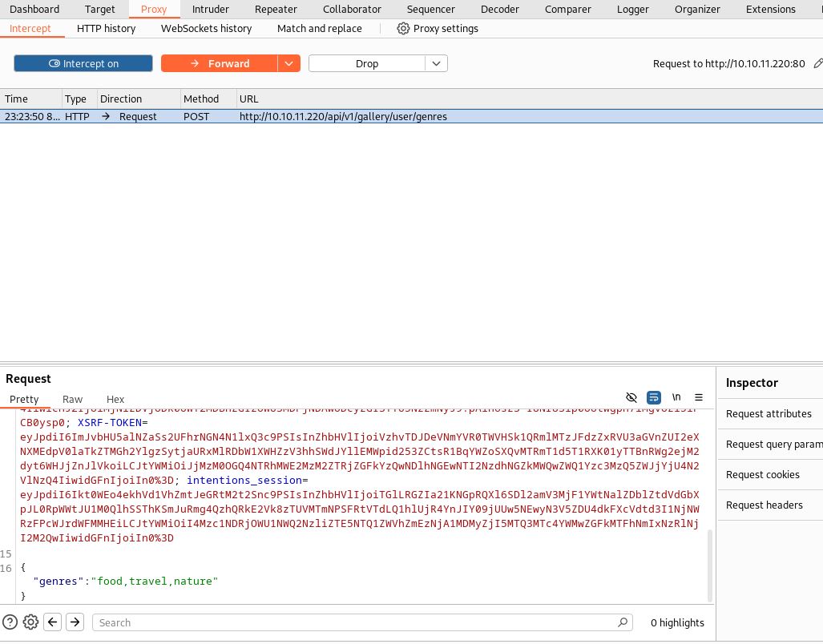Screen dimensions: 823x644
Task: Select the Intercept sub-tab
Action: click(x=30, y=28)
